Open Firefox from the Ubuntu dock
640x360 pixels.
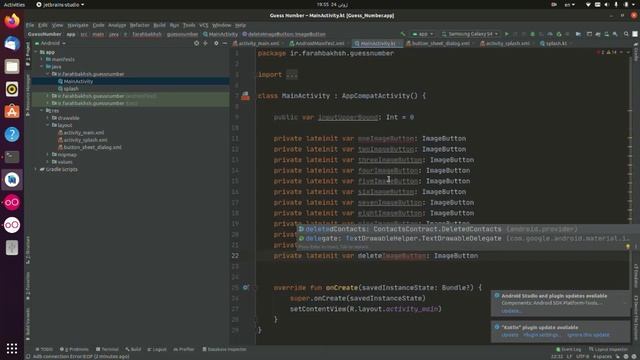[x=12, y=21]
